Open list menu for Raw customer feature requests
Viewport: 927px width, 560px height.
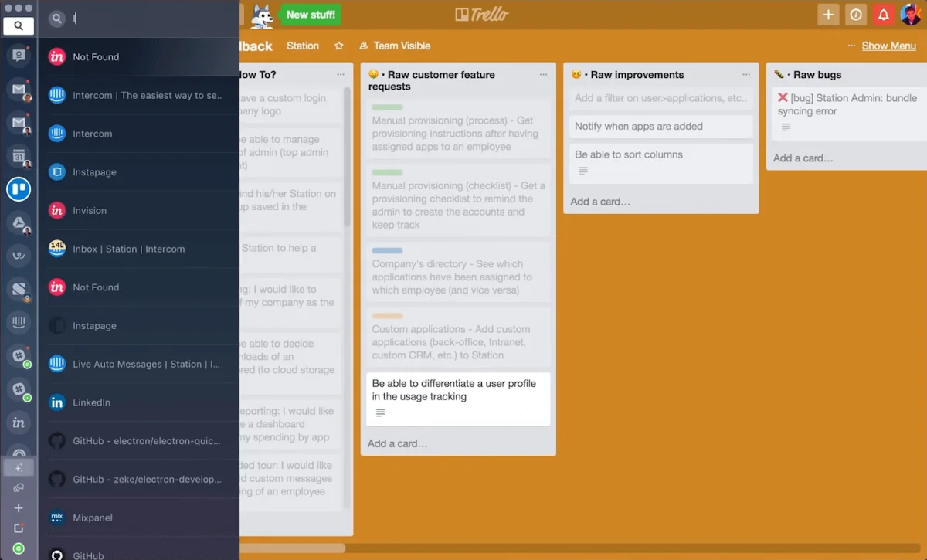point(542,75)
